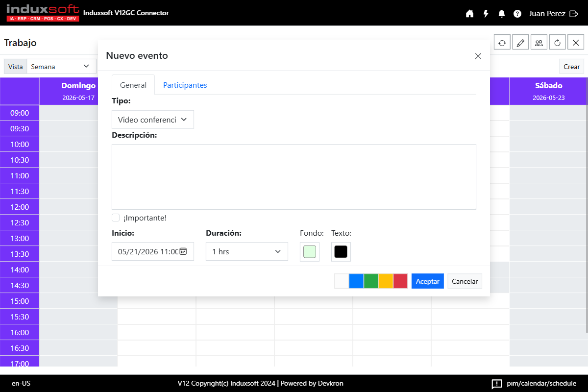Click the sync arrows toolbar button

[502, 43]
